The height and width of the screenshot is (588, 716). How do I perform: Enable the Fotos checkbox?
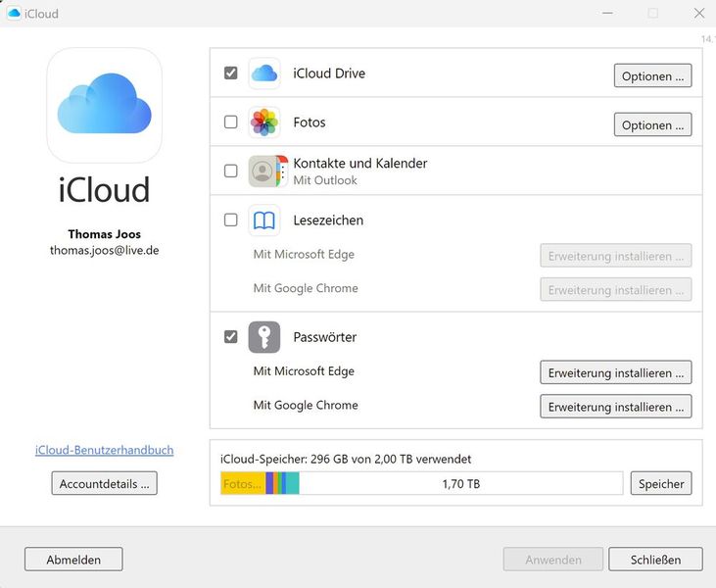tap(230, 122)
